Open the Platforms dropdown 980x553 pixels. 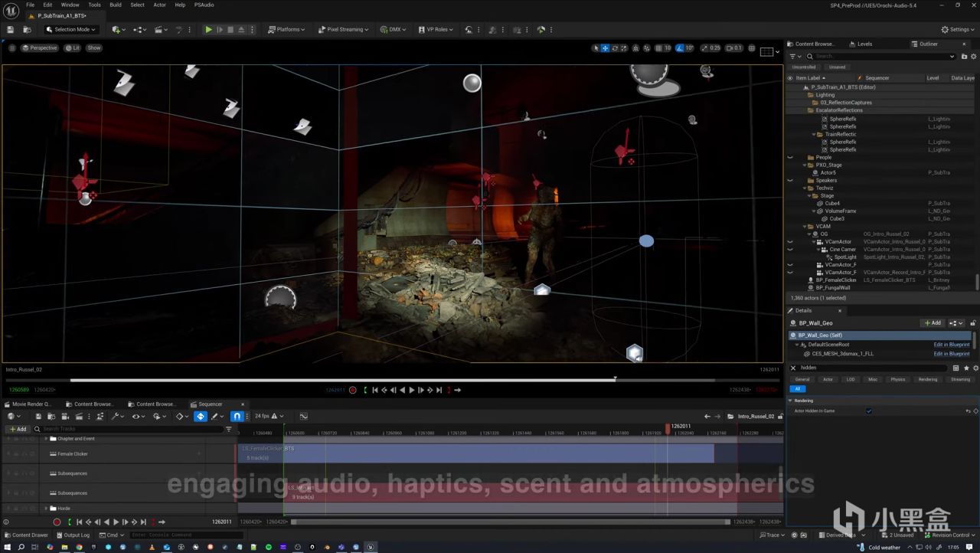coord(286,29)
